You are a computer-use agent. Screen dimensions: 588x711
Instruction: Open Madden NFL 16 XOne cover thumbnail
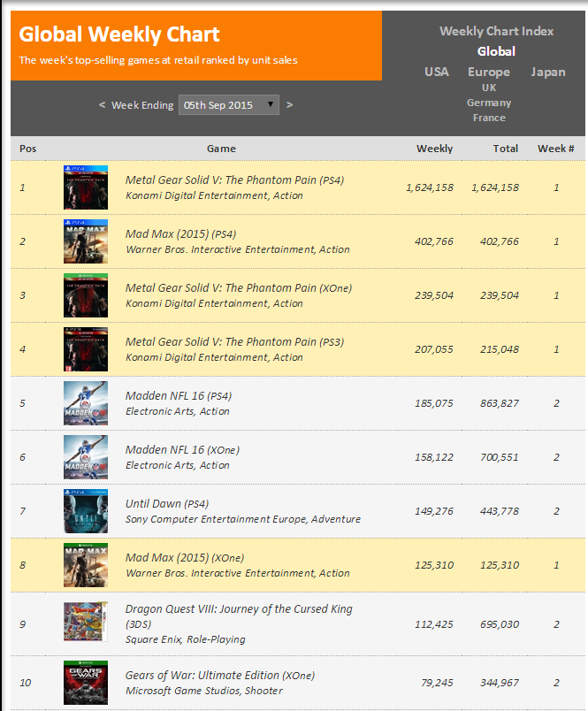(86, 457)
